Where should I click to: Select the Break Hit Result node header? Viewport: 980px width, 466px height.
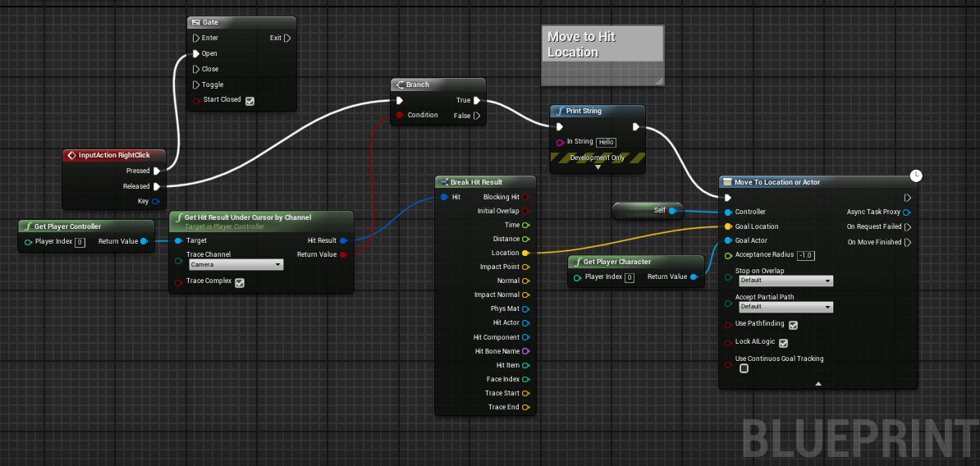pyautogui.click(x=485, y=182)
